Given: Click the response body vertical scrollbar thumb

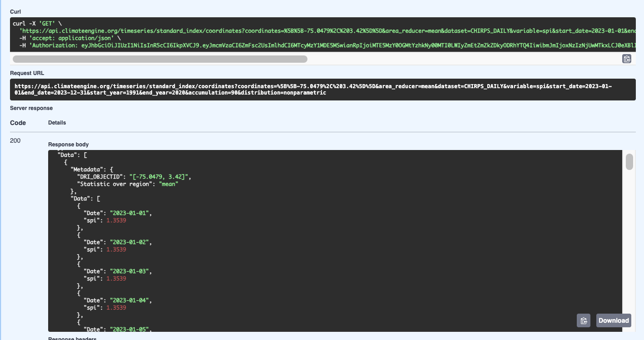Looking at the screenshot, I should 629,162.
